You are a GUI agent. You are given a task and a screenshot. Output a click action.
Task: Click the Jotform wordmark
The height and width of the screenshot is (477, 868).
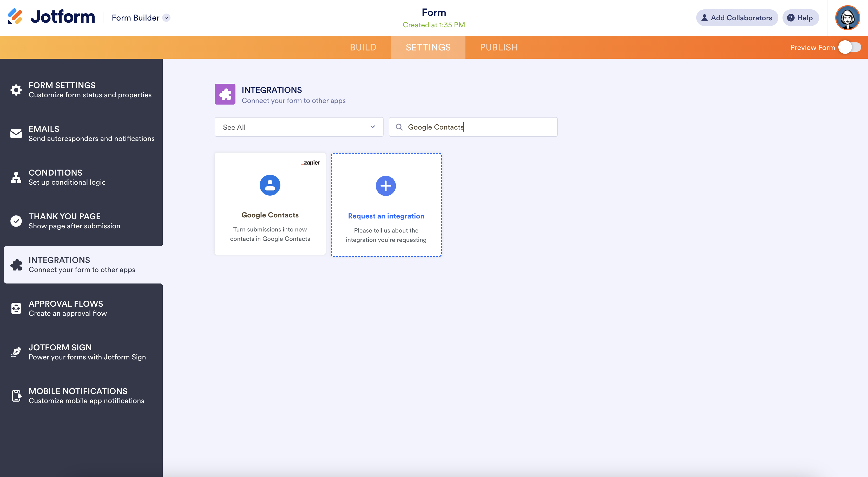(63, 17)
